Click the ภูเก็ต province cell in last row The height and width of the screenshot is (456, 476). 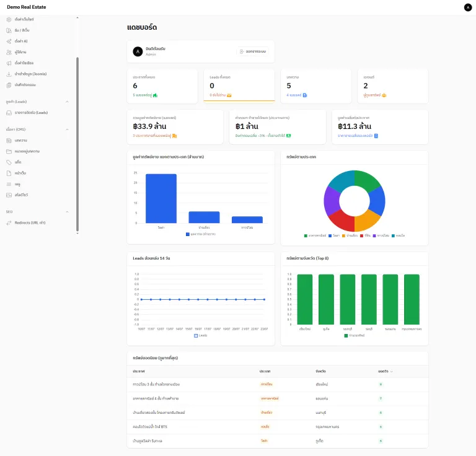319,441
